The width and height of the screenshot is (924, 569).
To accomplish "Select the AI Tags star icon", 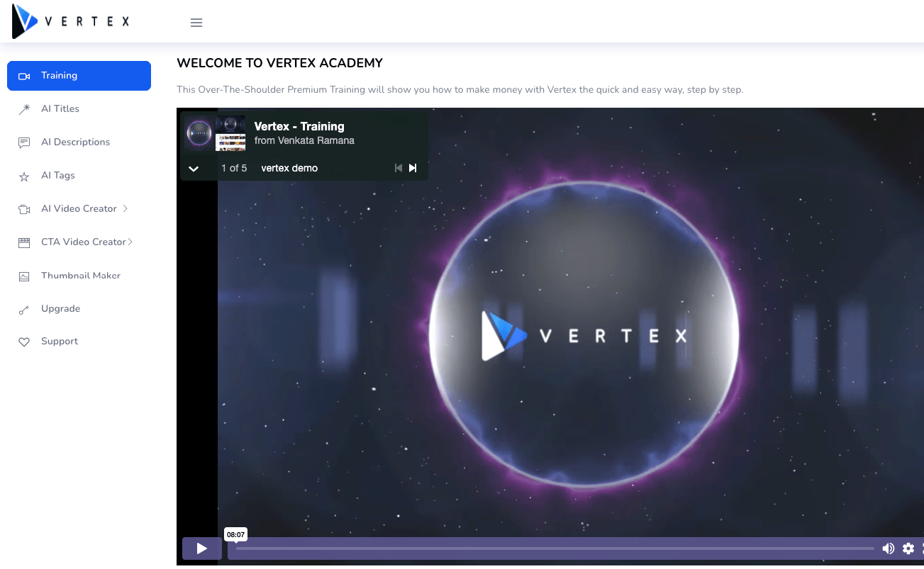I will click(25, 175).
